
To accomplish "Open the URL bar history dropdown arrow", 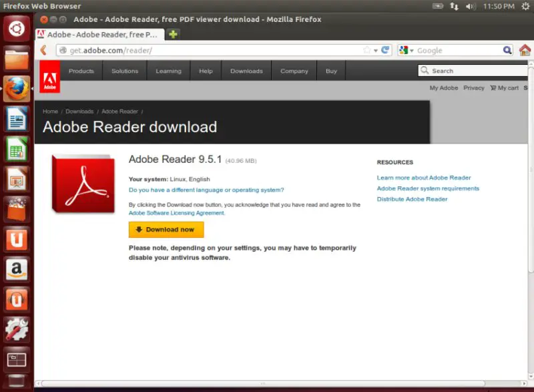I will (376, 50).
